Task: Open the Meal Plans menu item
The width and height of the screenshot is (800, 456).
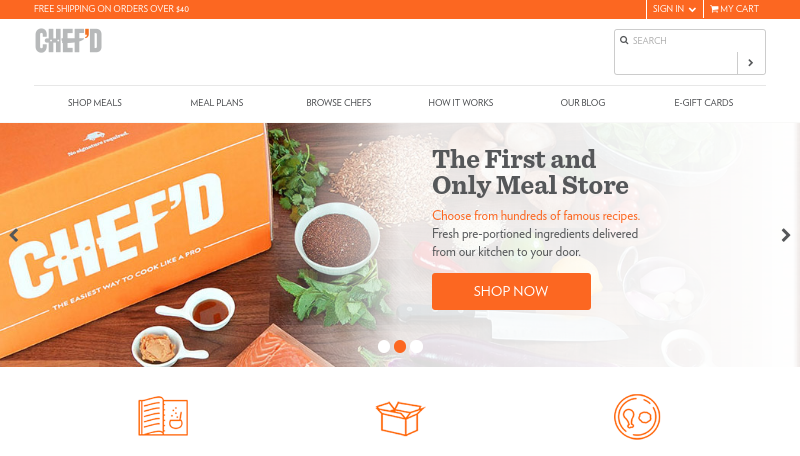Action: pos(217,103)
